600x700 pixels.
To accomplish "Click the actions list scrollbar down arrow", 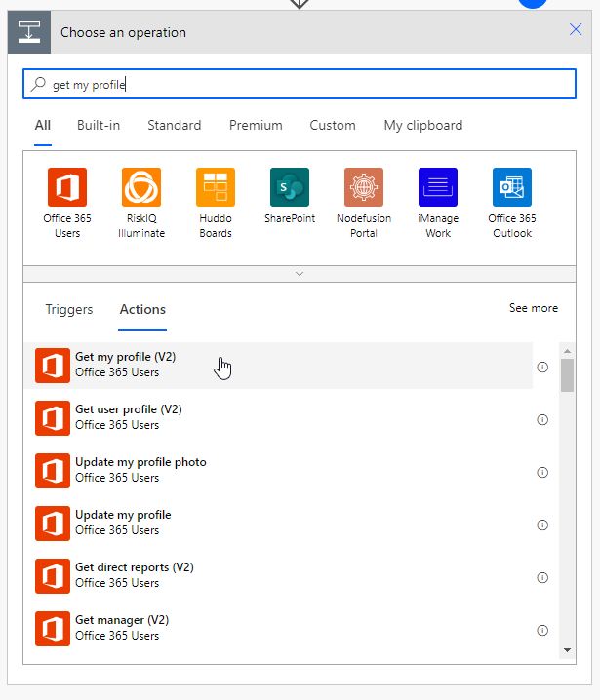I will tap(567, 650).
